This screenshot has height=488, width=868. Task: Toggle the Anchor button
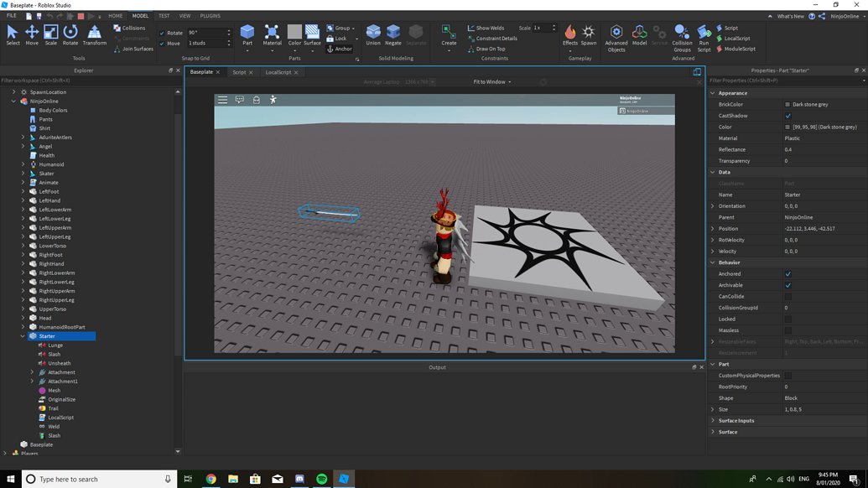click(340, 49)
